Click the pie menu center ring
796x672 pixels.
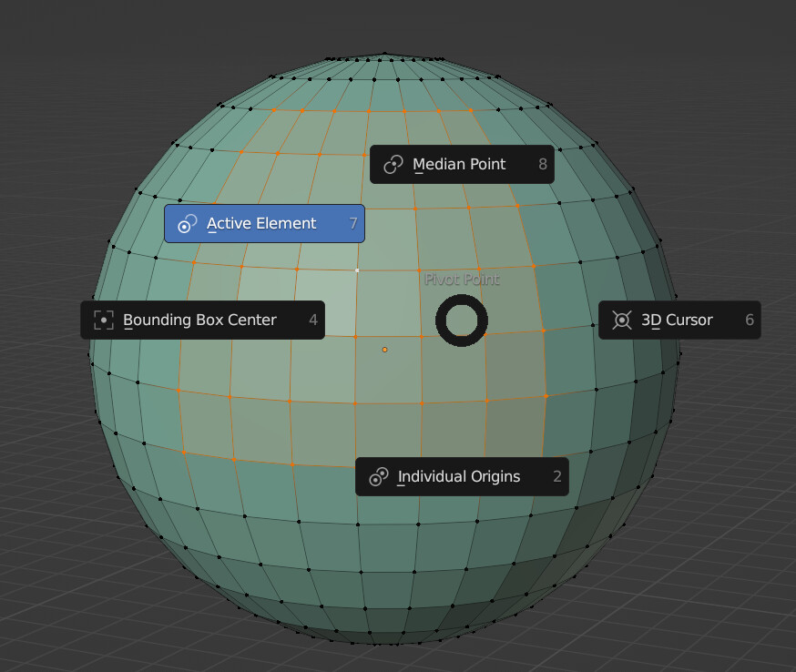pyautogui.click(x=462, y=321)
